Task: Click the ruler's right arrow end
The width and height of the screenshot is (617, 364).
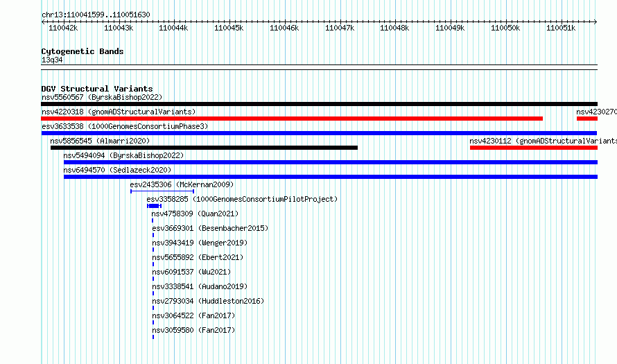Action: coord(596,22)
